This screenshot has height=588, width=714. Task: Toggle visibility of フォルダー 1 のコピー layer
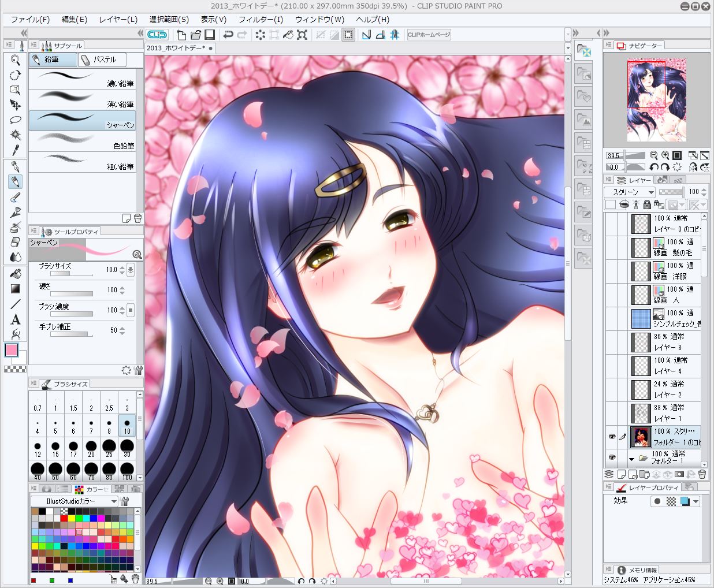click(612, 437)
